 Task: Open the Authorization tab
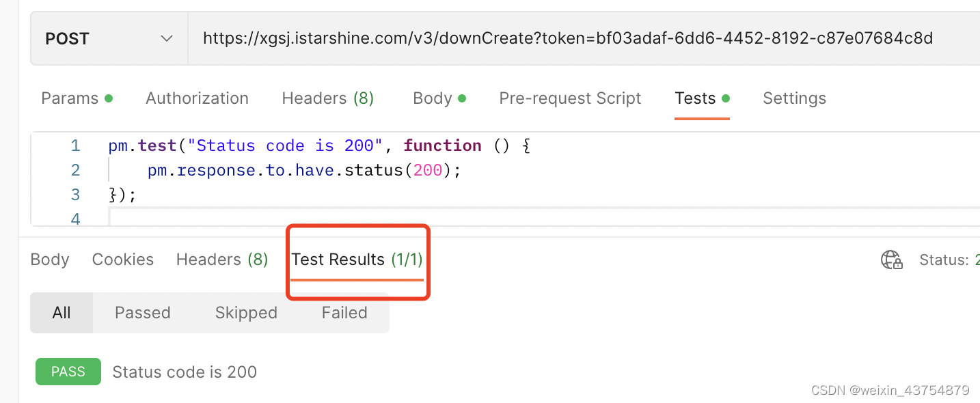pos(197,98)
